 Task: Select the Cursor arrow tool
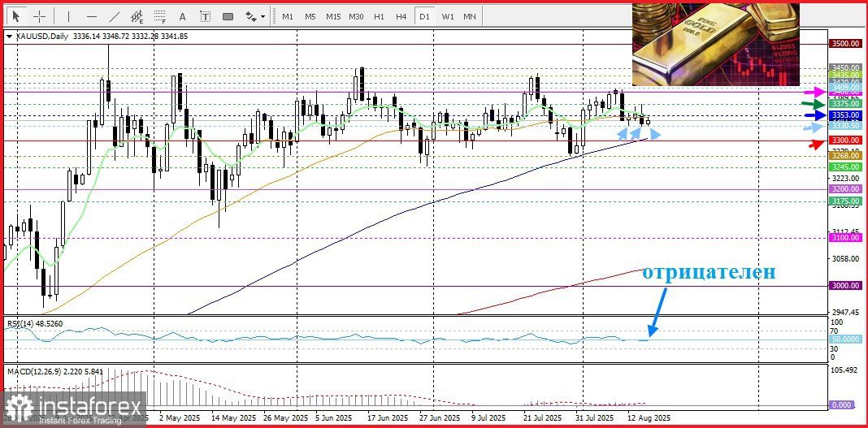coord(16,16)
